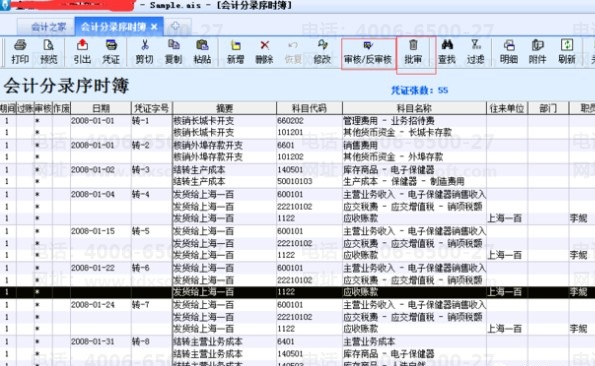Select voucher number 转-8 cell
595x366 pixels.
[152, 341]
